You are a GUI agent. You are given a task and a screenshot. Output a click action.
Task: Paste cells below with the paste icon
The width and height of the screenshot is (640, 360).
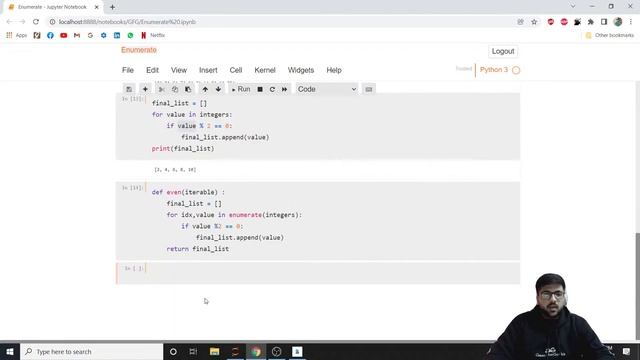pos(188,89)
